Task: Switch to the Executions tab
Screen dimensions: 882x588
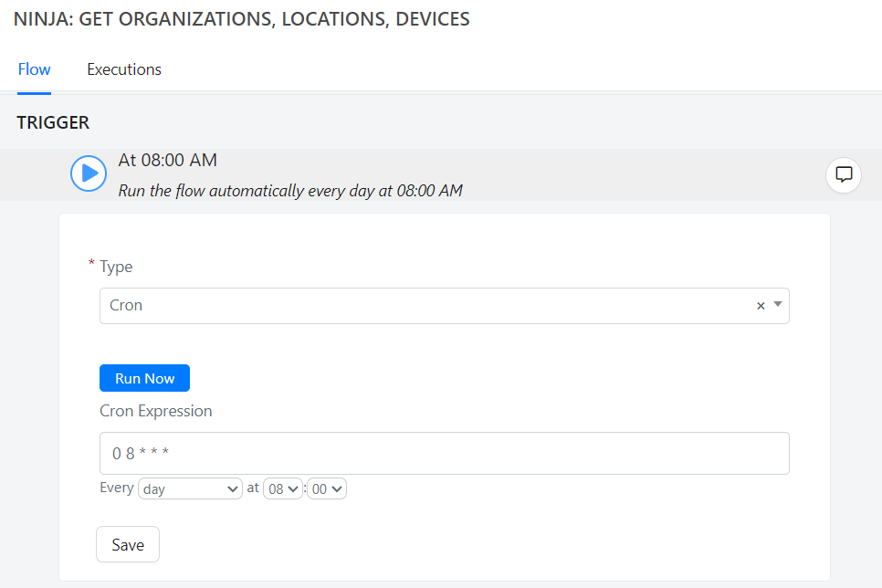Action: click(124, 69)
